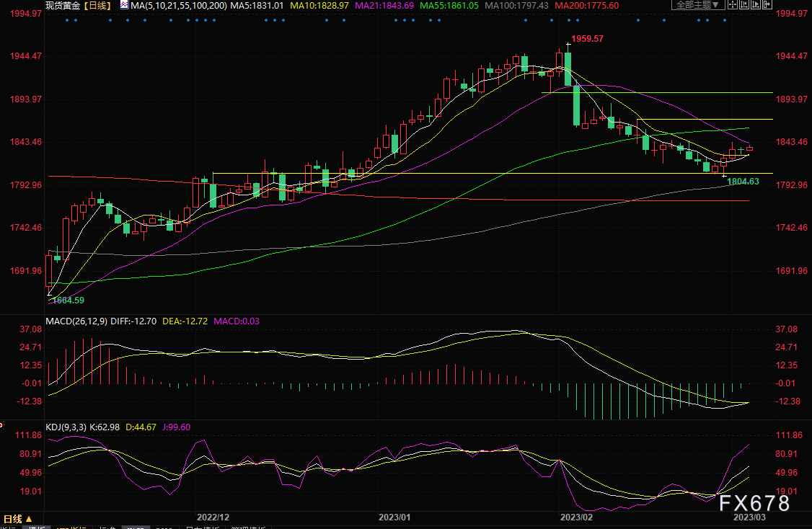Click the 1664.59 low price label
Image resolution: width=812 pixels, height=529 pixels.
pyautogui.click(x=69, y=301)
